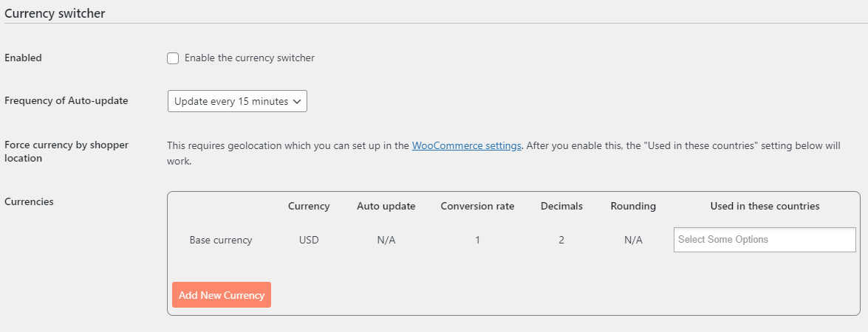Click the Rounding column header
Viewport: 868px width, 332px height.
tap(633, 207)
